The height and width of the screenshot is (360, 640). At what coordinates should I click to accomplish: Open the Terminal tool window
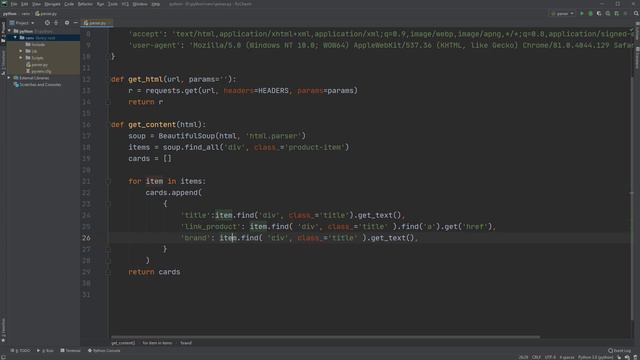(x=71, y=351)
